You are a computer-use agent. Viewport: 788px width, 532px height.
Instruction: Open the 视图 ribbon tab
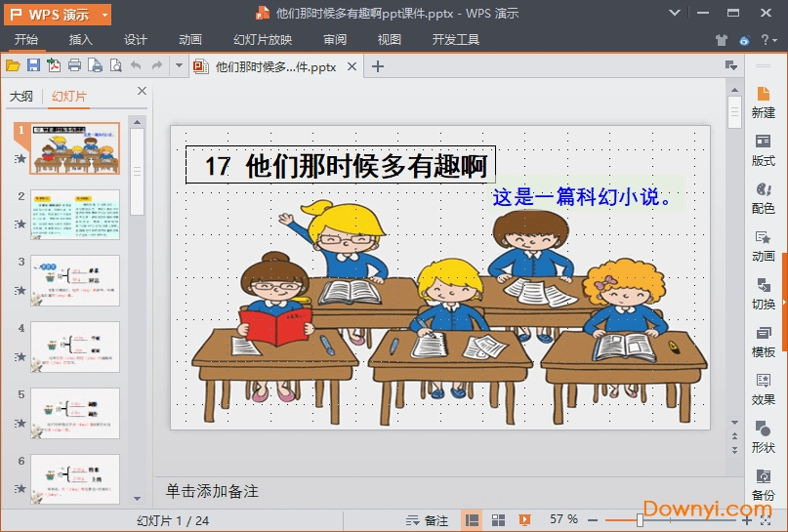[389, 39]
